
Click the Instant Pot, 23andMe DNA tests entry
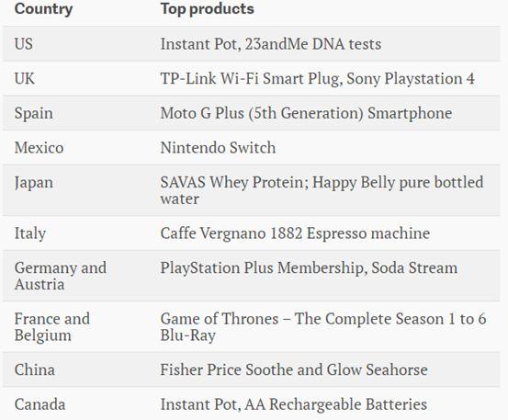pos(271,44)
